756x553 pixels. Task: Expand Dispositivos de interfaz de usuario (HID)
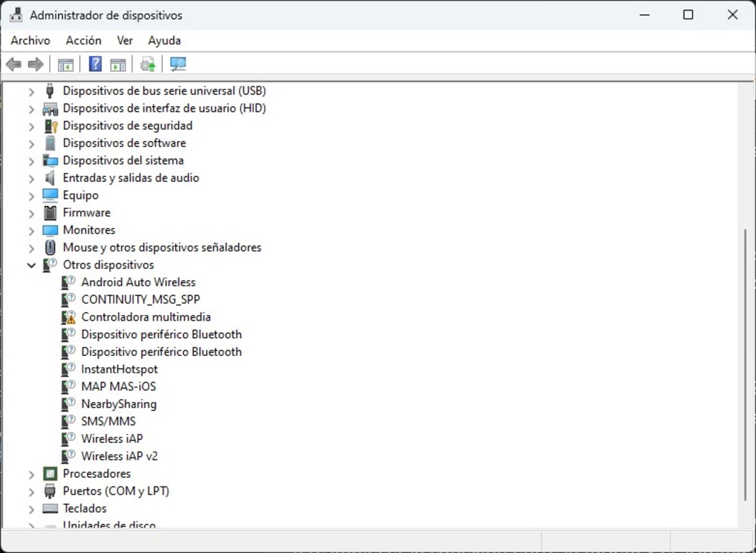[x=31, y=109]
